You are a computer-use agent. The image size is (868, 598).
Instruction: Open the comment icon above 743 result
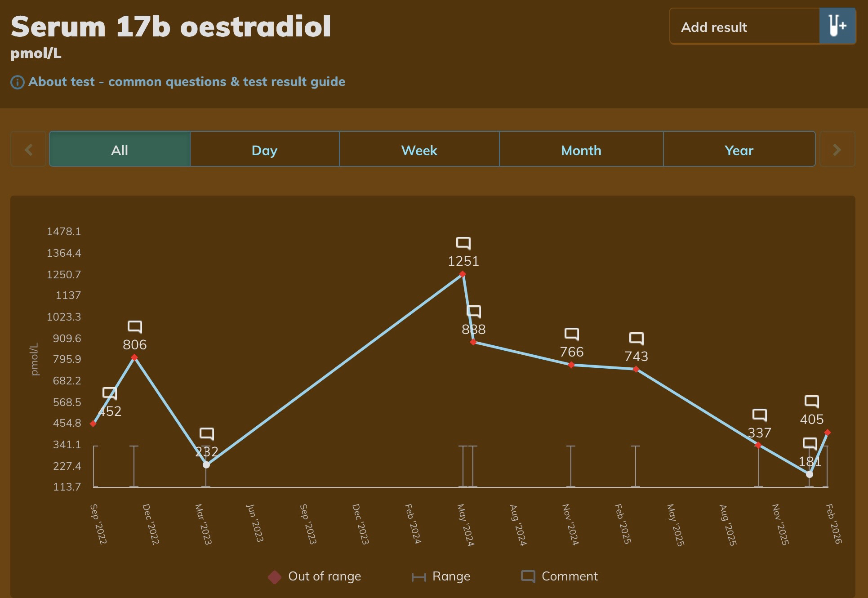637,339
